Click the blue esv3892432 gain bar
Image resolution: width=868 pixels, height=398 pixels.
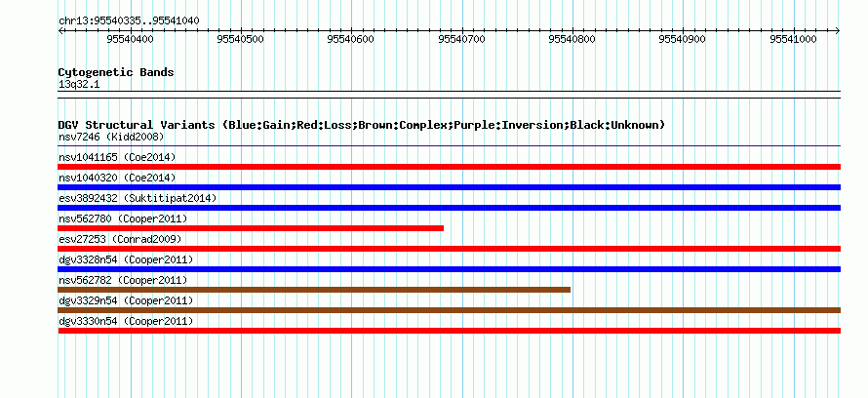pos(450,208)
